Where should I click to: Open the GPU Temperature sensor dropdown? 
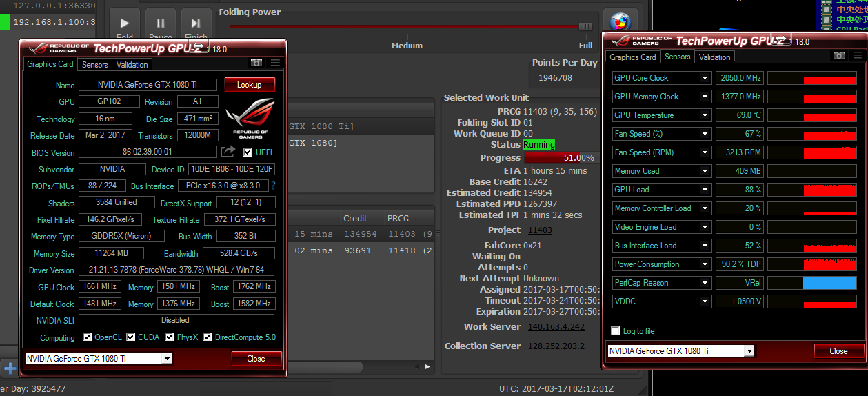pyautogui.click(x=705, y=115)
